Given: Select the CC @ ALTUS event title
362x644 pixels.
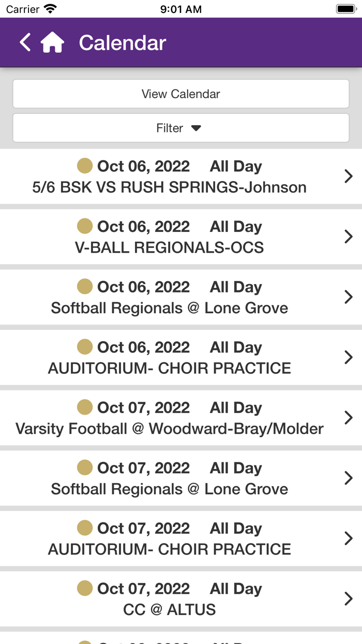Looking at the screenshot, I should (x=170, y=609).
